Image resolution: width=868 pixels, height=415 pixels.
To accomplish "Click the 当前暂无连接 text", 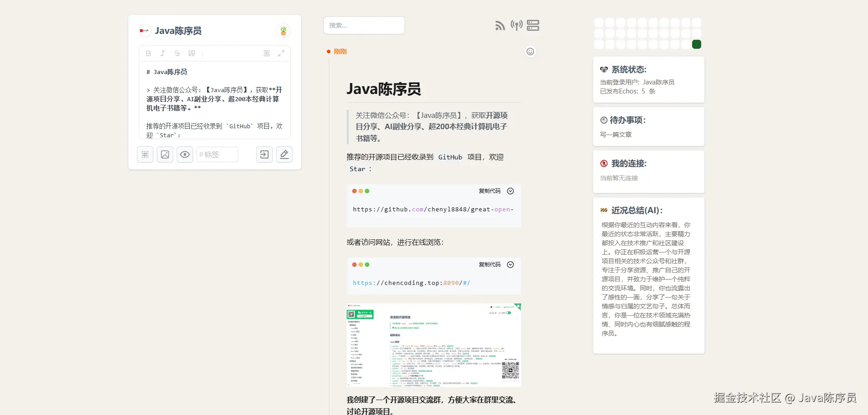I will 619,178.
